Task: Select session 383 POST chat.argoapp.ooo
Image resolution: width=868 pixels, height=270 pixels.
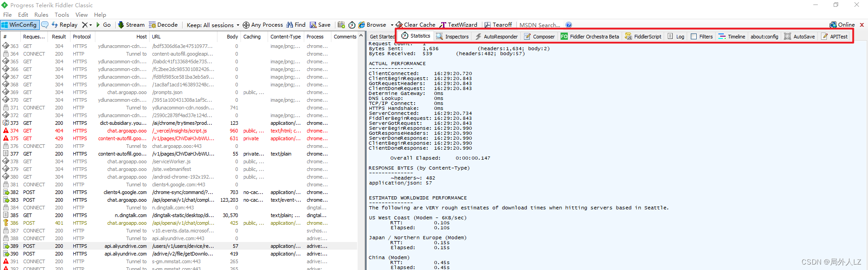Action: click(179, 200)
